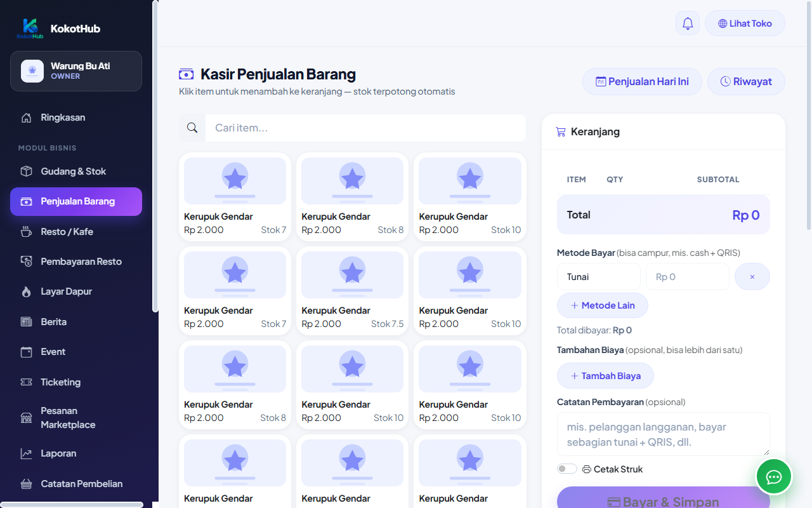Click the Catatan Pembayaran notes textarea
Screen dimensions: 812x508
[664, 434]
